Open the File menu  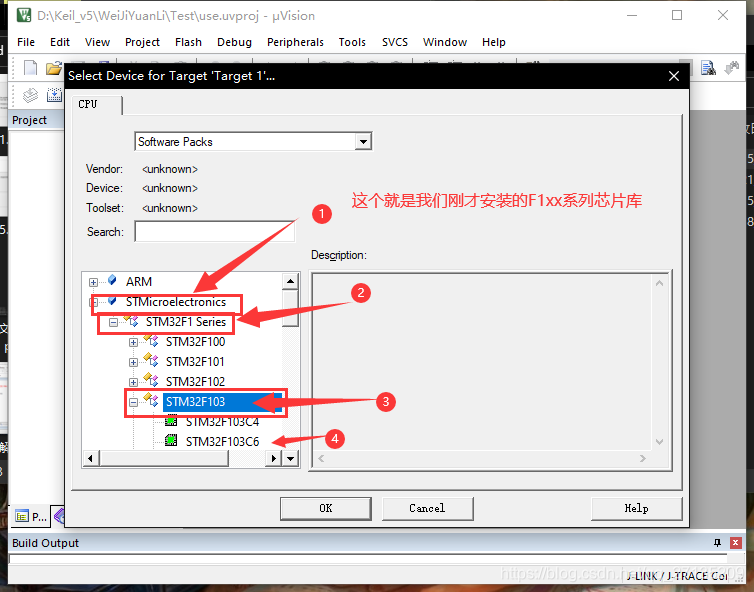[x=26, y=42]
